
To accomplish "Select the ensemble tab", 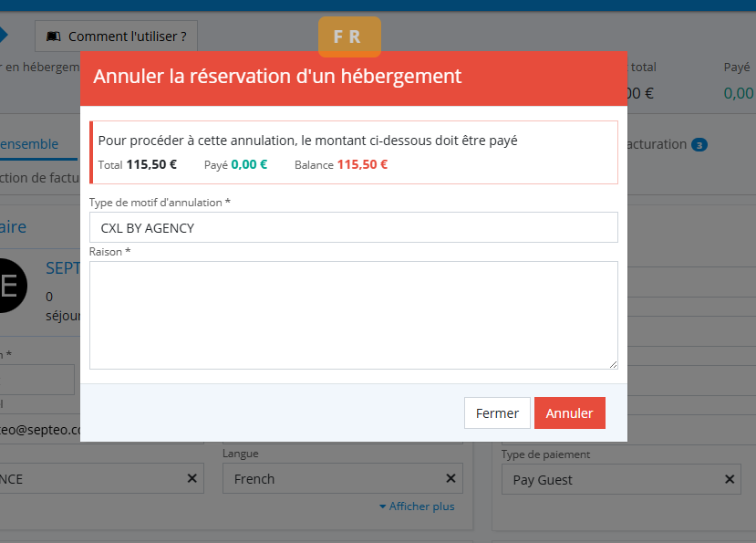I will coord(29,144).
